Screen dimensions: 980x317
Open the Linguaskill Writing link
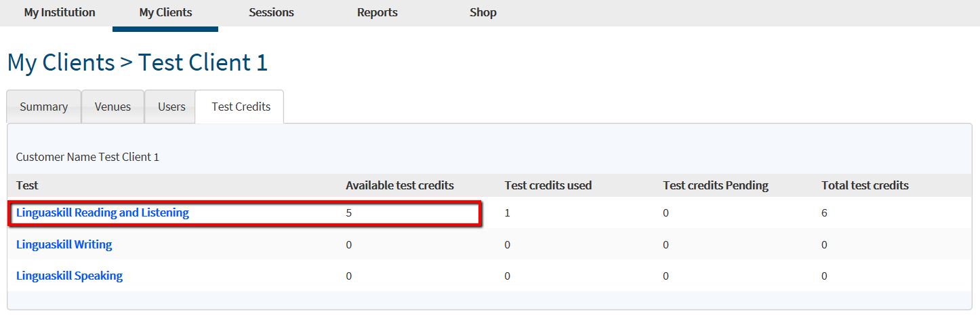(x=64, y=244)
